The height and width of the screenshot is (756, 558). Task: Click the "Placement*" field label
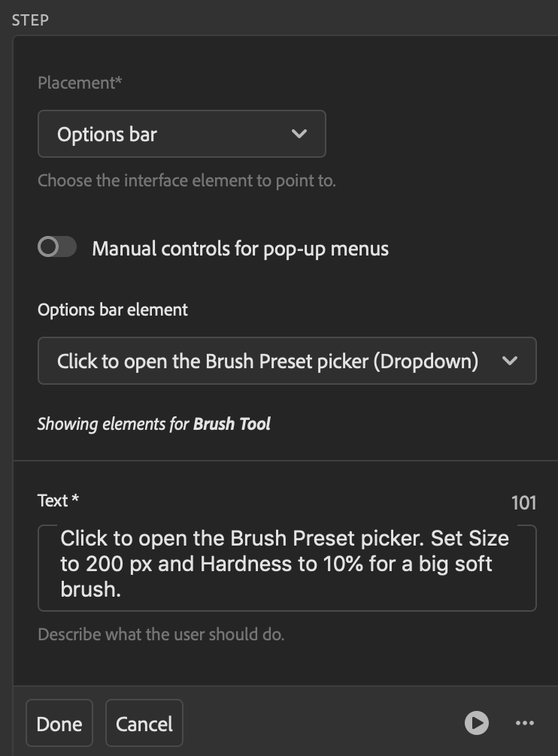80,83
